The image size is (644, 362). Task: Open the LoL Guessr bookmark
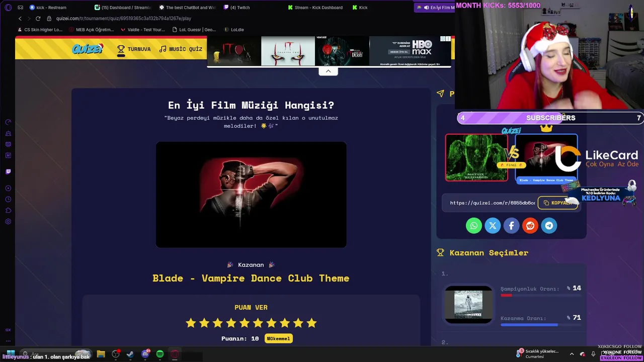pyautogui.click(x=194, y=30)
